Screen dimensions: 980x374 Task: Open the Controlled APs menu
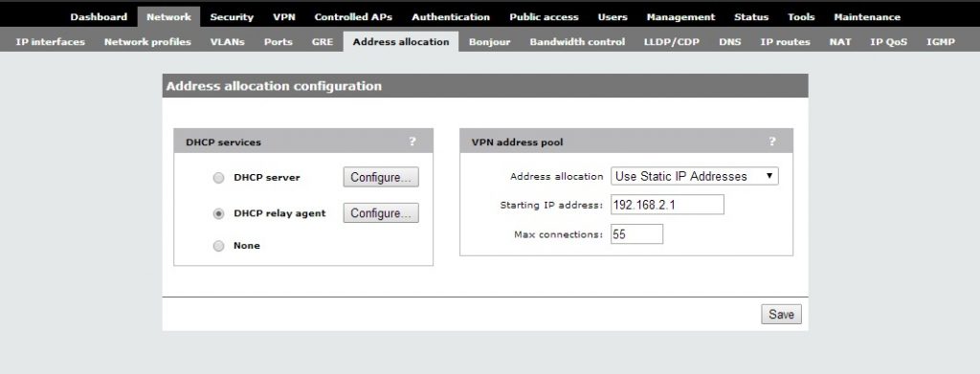[353, 17]
